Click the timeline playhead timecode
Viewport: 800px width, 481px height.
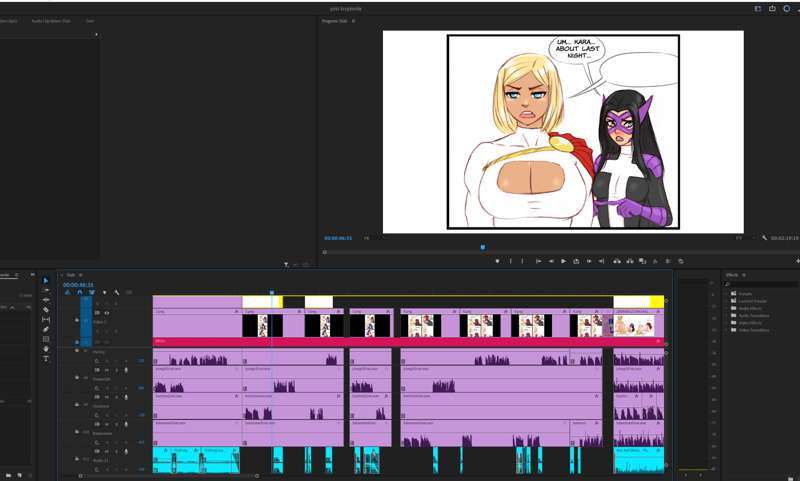pyautogui.click(x=78, y=285)
